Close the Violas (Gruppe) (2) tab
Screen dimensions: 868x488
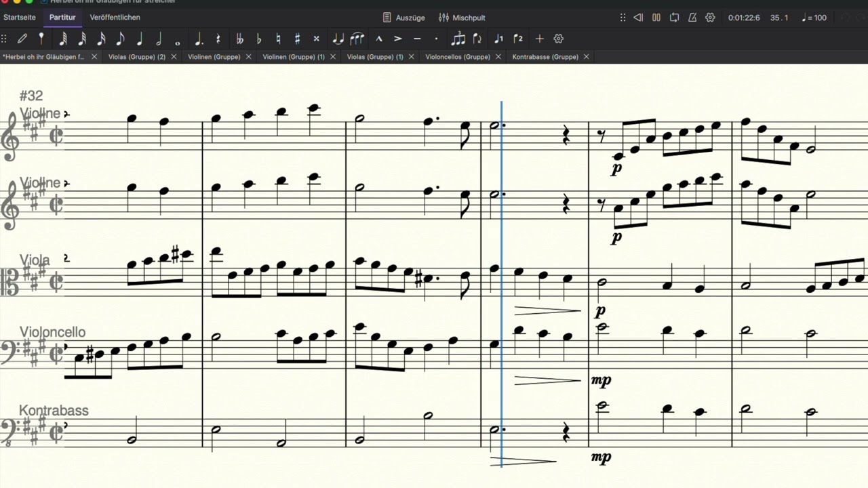tap(174, 57)
